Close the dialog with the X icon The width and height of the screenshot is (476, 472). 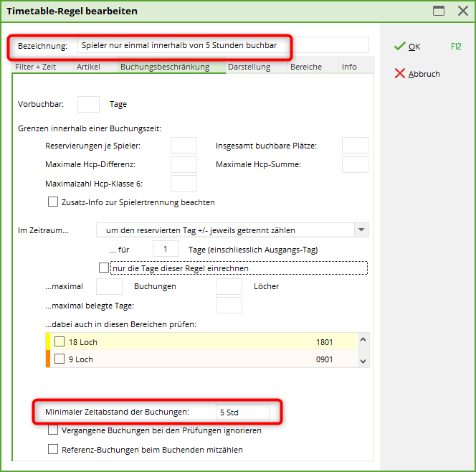click(x=462, y=11)
